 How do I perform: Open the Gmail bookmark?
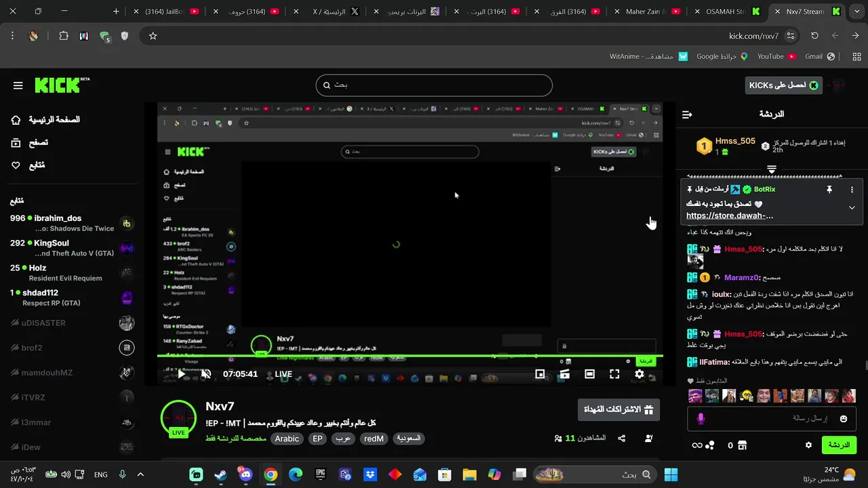point(819,56)
